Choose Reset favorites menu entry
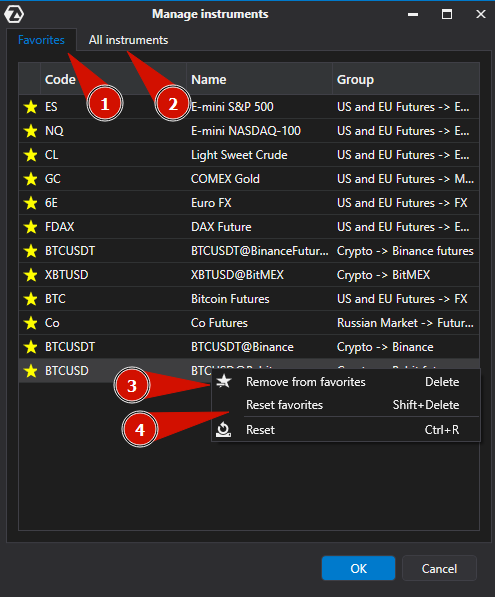 point(346,405)
